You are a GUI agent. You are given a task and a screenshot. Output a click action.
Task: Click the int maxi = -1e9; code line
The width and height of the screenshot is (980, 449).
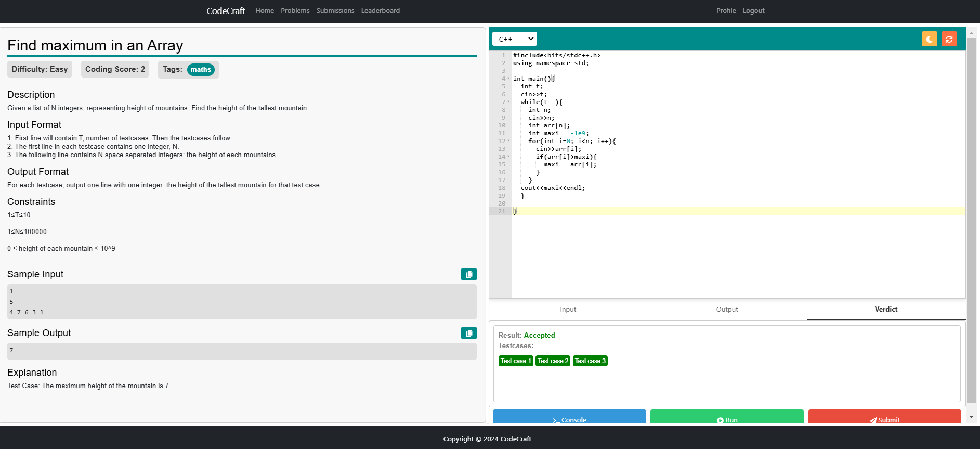[x=558, y=133]
